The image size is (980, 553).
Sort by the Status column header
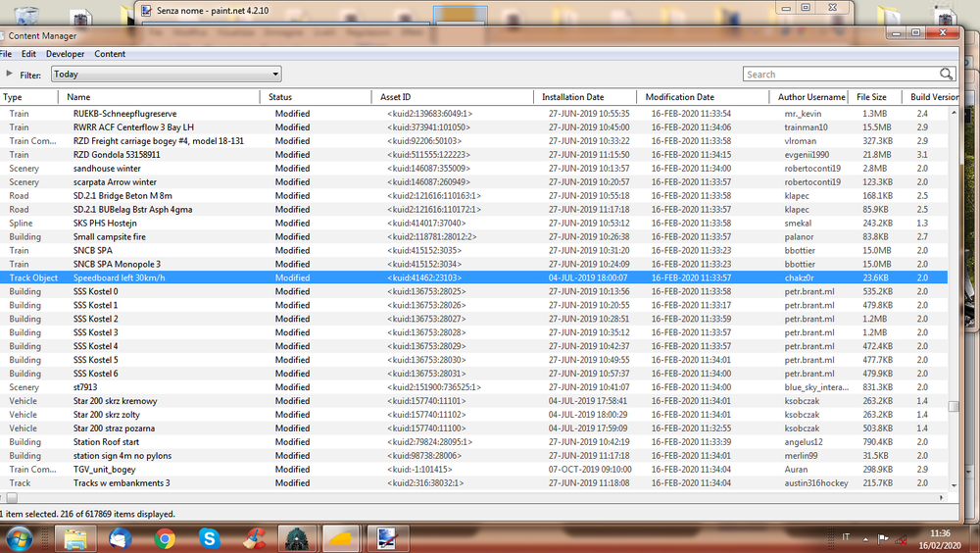coord(317,97)
